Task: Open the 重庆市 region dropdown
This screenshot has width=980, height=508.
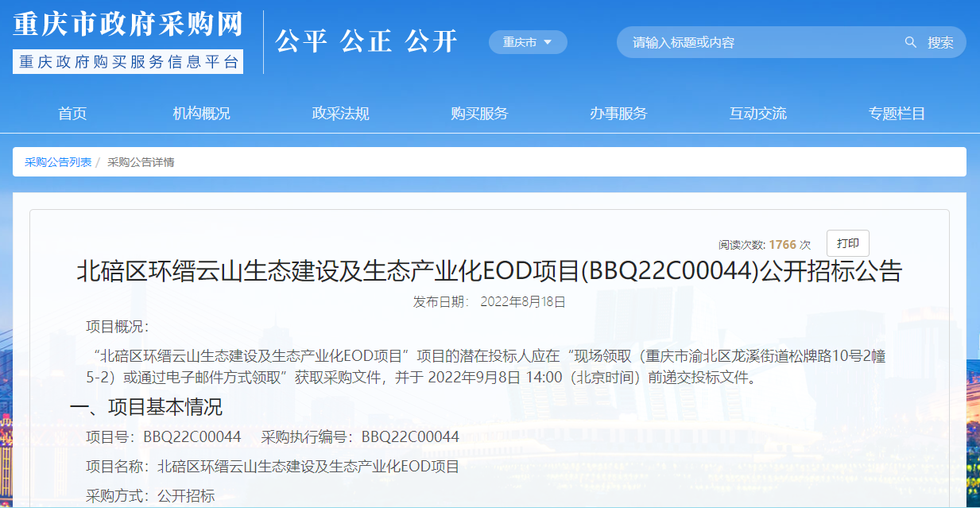Action: point(528,42)
